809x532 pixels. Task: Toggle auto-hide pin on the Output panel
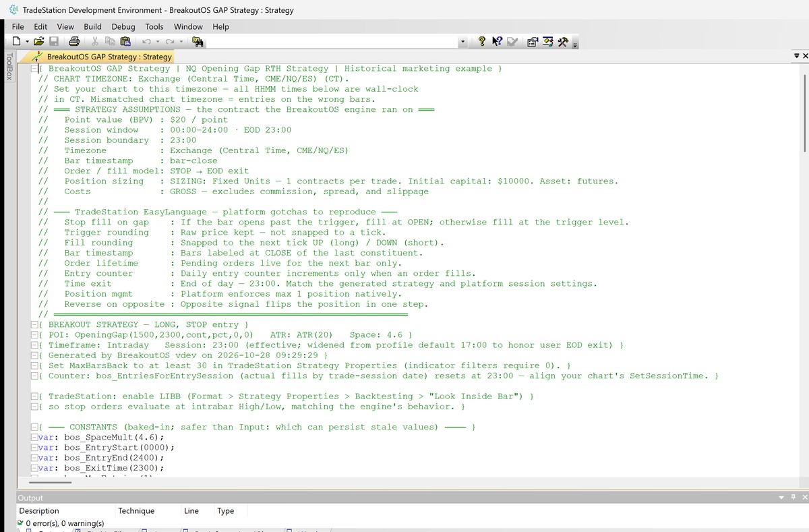coord(793,498)
